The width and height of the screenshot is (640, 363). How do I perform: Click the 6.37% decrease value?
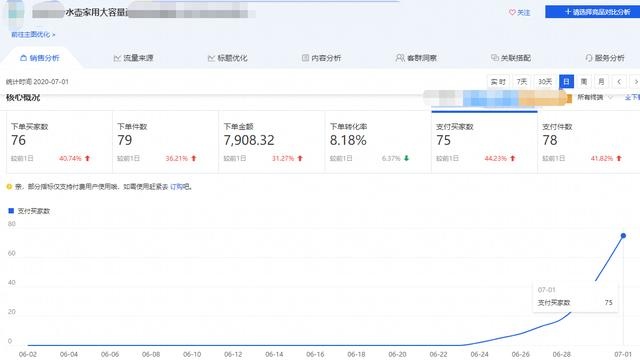coord(391,158)
